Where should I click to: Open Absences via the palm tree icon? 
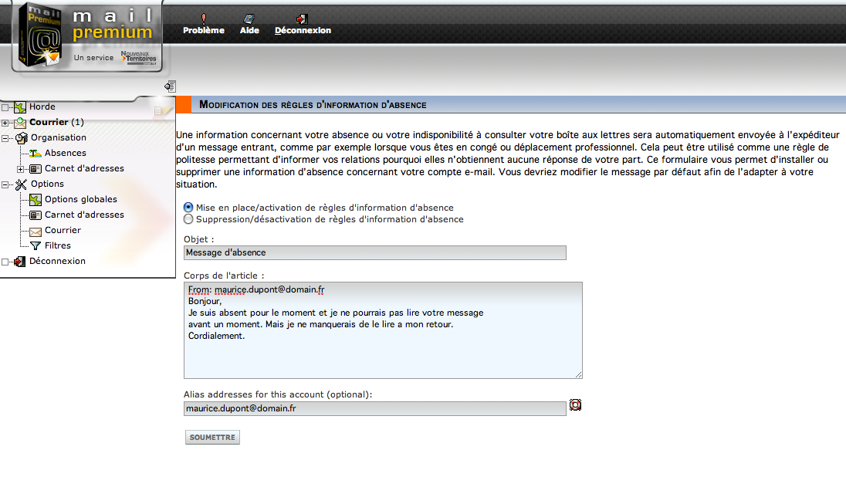point(35,153)
